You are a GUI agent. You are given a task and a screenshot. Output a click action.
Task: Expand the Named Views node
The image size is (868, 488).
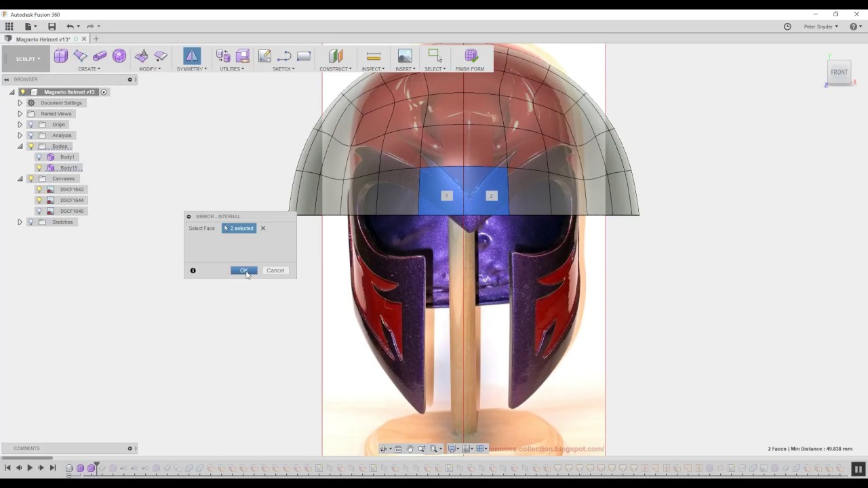pyautogui.click(x=20, y=114)
